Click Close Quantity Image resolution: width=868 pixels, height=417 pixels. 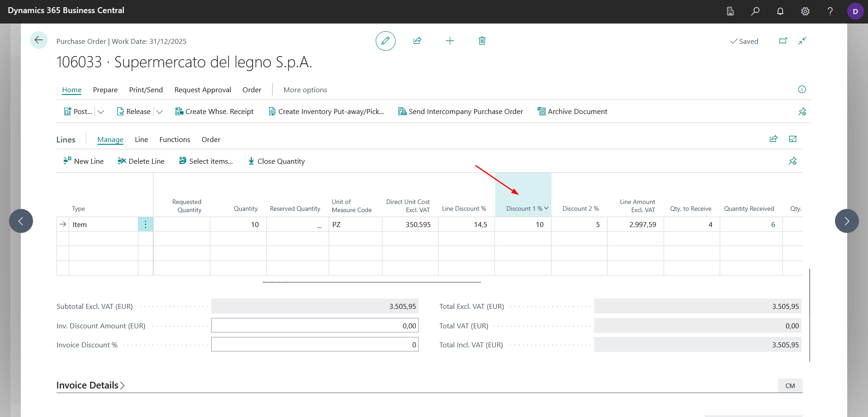276,161
